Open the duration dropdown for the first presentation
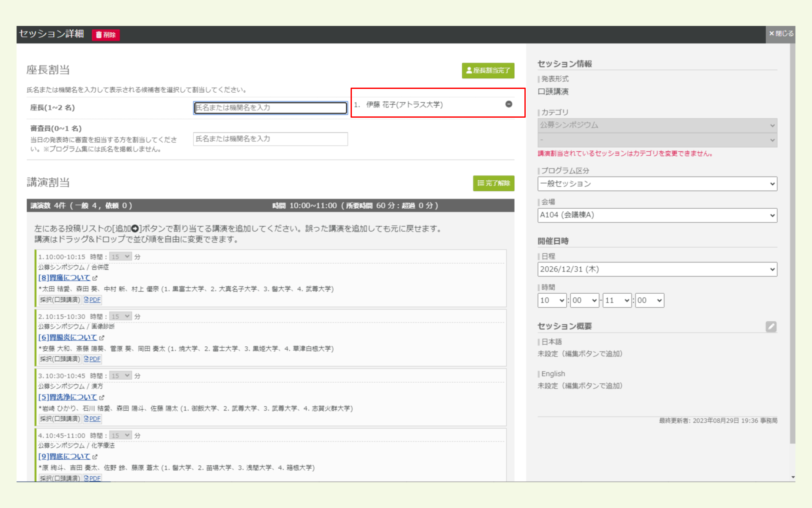 click(120, 256)
